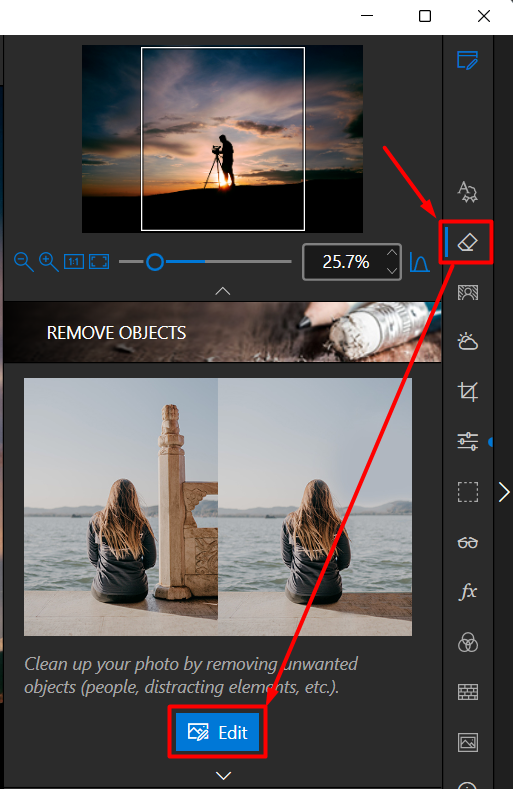Click the zoom out magnifier icon

coord(24,262)
